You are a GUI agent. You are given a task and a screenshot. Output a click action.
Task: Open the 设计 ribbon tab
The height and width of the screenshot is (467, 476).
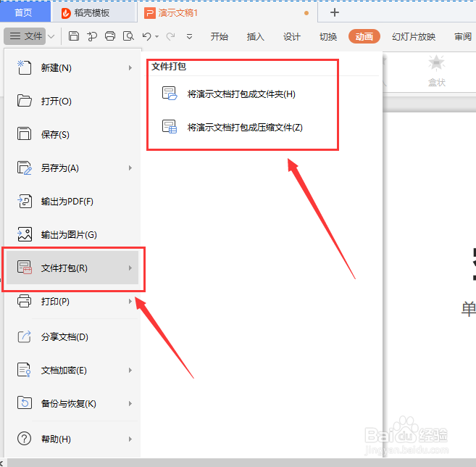click(292, 37)
